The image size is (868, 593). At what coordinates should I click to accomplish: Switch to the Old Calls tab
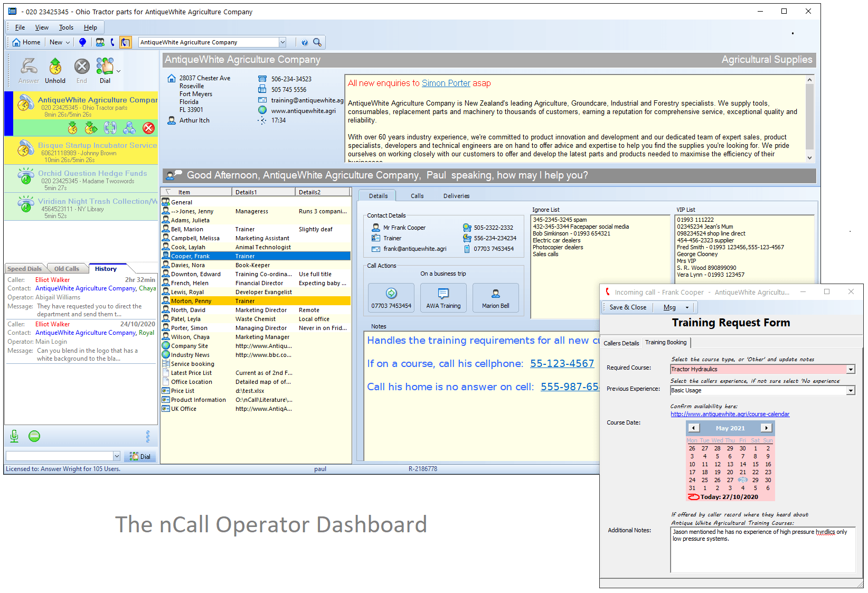coord(67,269)
